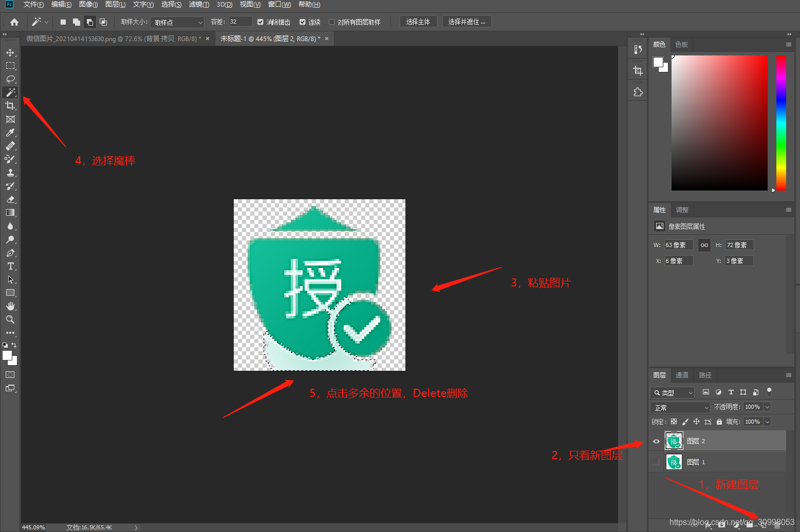Toggle the layer filter on/off switch
800x532 pixels.
click(x=769, y=392)
